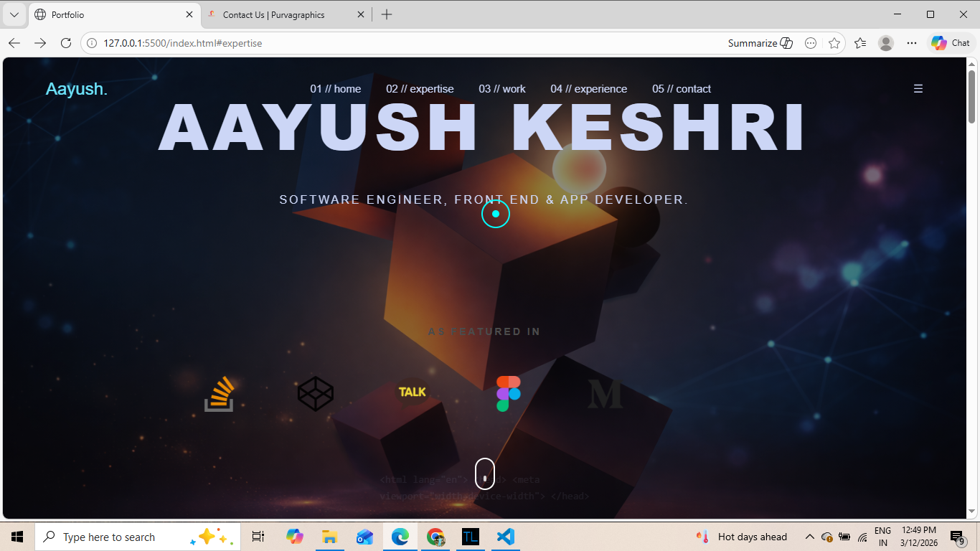Image resolution: width=980 pixels, height=551 pixels.
Task: Click the Stack Overflow logo icon
Action: [x=219, y=394]
